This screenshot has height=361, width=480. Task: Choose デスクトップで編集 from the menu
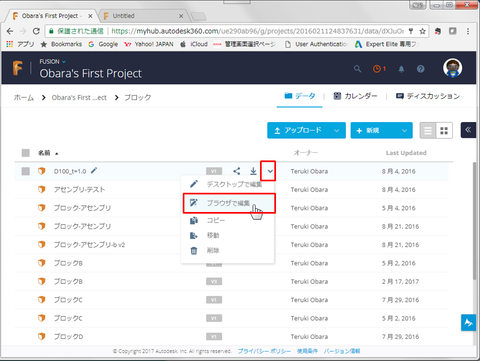pos(228,184)
